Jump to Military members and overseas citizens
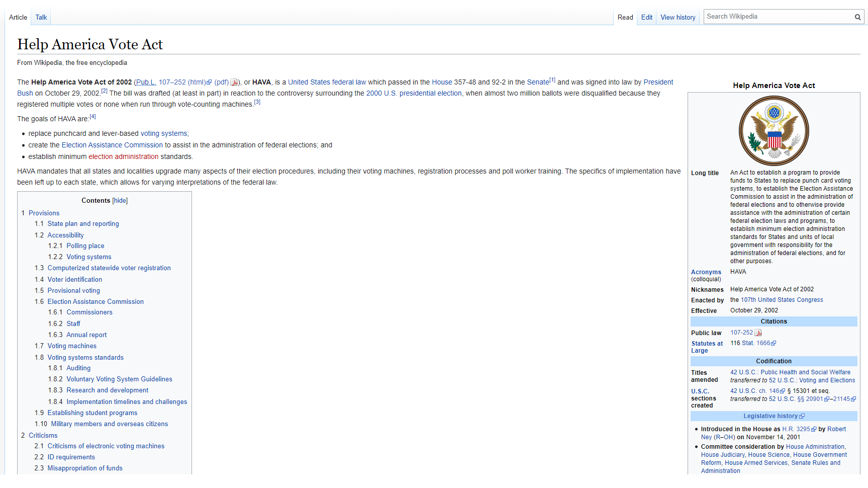The image size is (868, 488). (110, 424)
